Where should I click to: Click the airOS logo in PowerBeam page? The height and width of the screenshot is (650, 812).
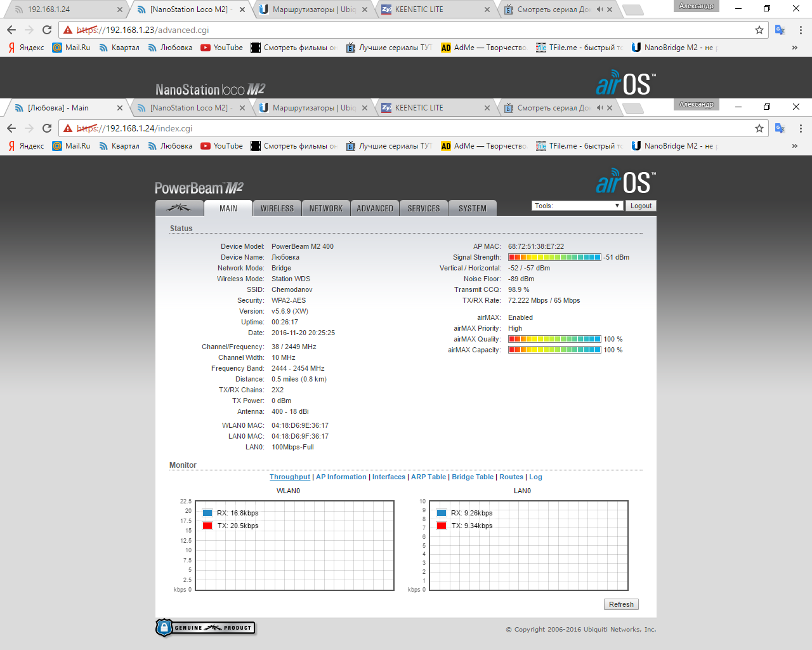click(625, 182)
